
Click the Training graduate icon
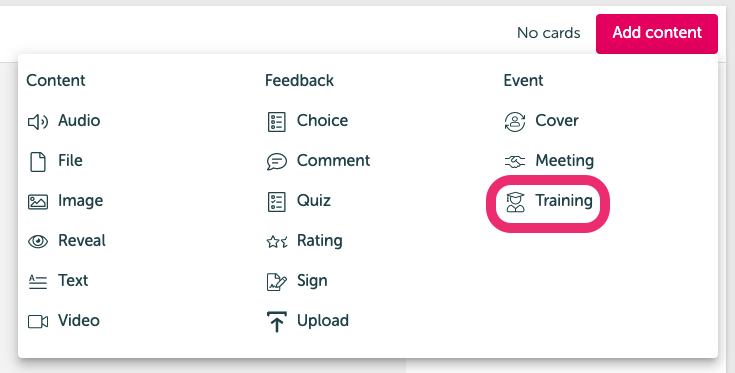[515, 202]
